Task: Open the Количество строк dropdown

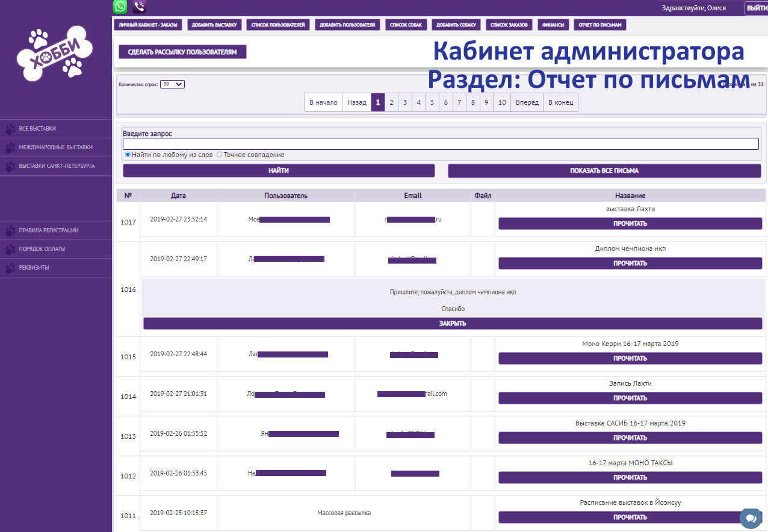Action: pyautogui.click(x=172, y=84)
